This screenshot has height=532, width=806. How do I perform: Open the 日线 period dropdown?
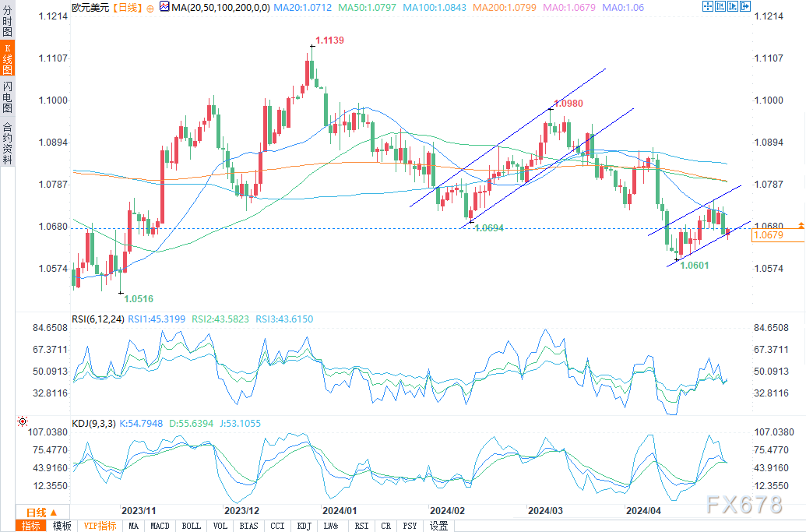click(42, 513)
